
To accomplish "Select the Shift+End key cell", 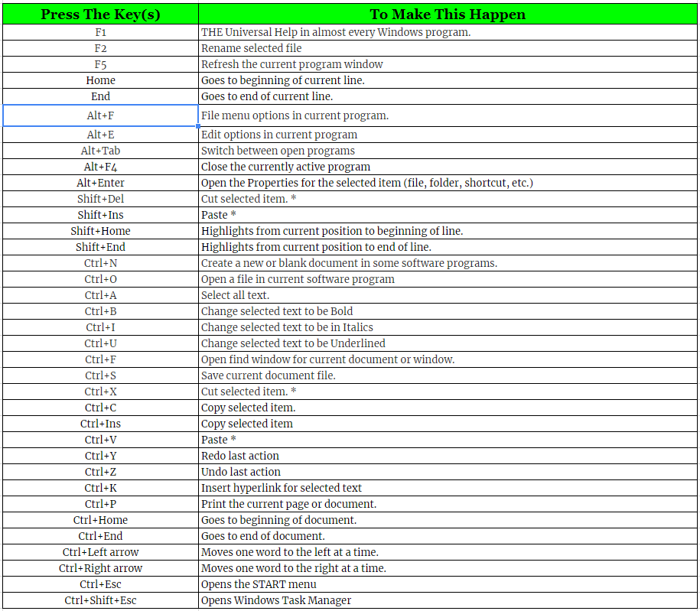I will click(100, 247).
